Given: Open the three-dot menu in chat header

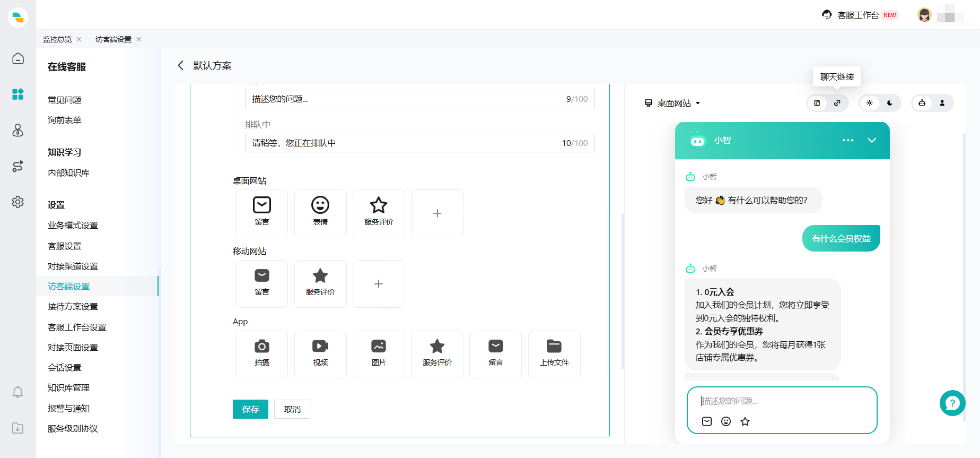Looking at the screenshot, I should 848,141.
